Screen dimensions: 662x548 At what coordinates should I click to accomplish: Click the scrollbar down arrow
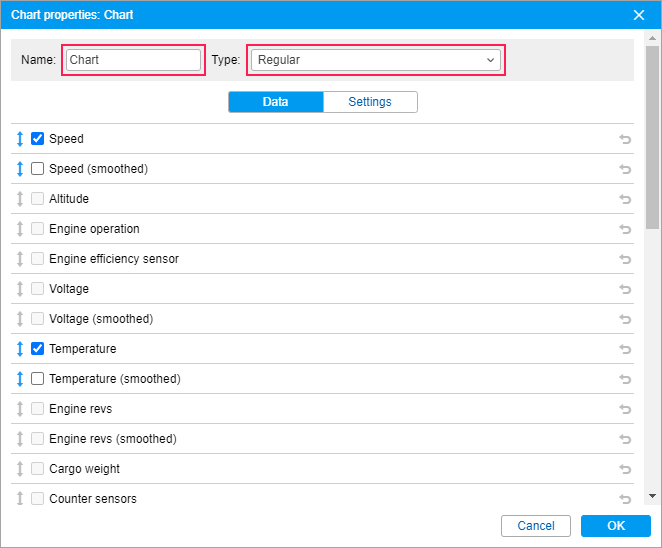coord(652,496)
